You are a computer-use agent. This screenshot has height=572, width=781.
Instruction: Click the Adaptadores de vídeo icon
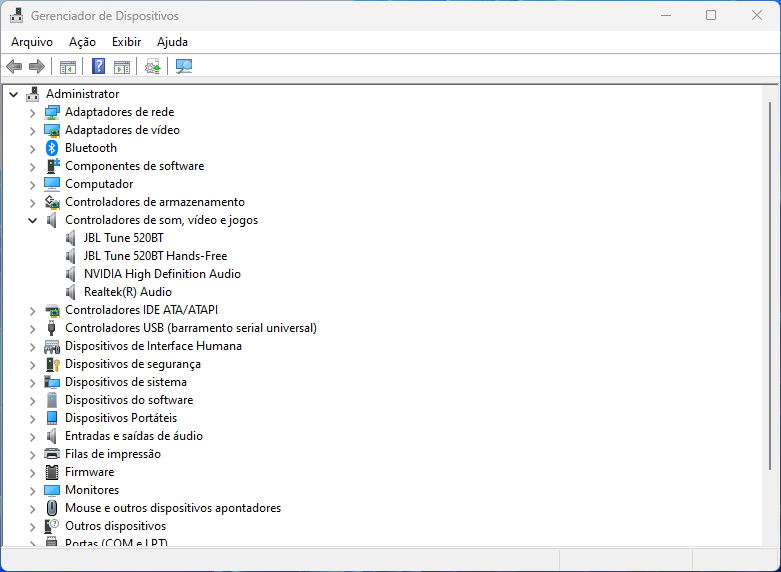pos(52,130)
